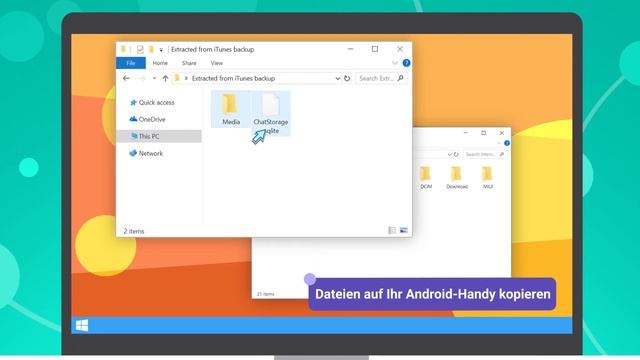640x360 pixels.
Task: Open the File ribbon tab
Action: tap(131, 63)
